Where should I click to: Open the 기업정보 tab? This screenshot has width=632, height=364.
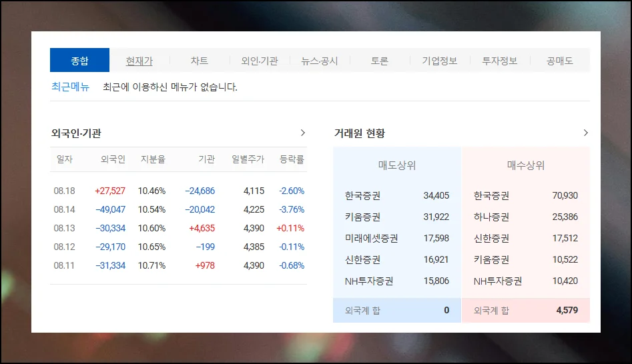tap(440, 61)
